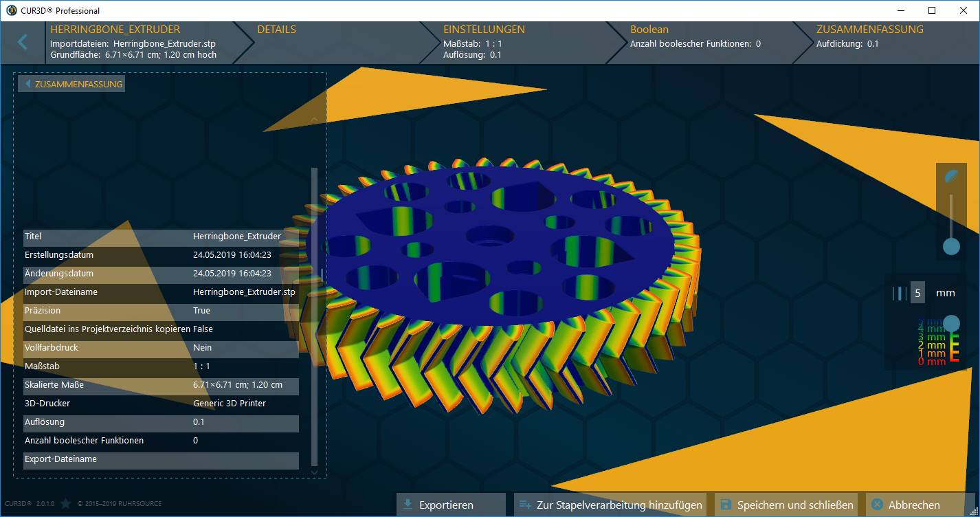
Task: Click the down chevron below the summary table
Action: (314, 472)
